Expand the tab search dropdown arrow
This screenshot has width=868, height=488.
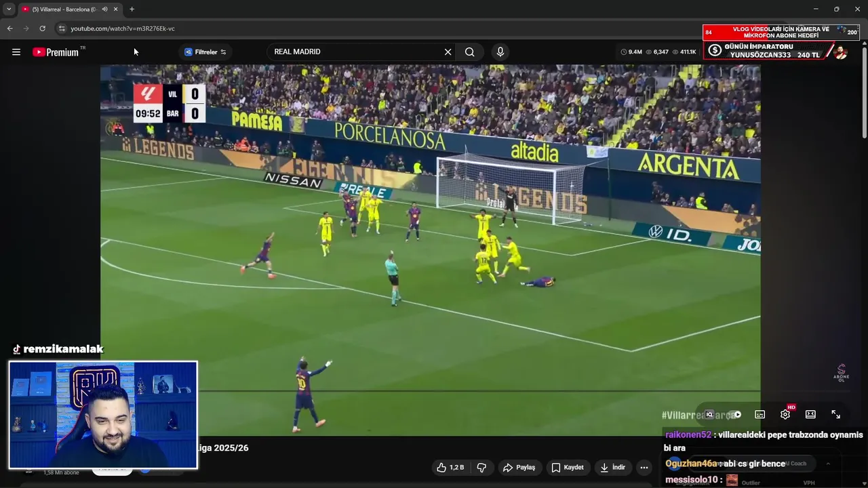point(9,9)
